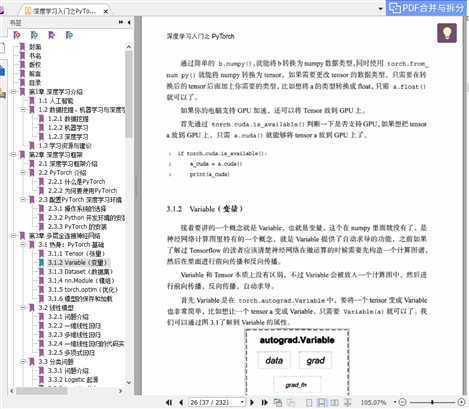
Task: Click the PDF合并与拆分 button
Action: tap(427, 8)
